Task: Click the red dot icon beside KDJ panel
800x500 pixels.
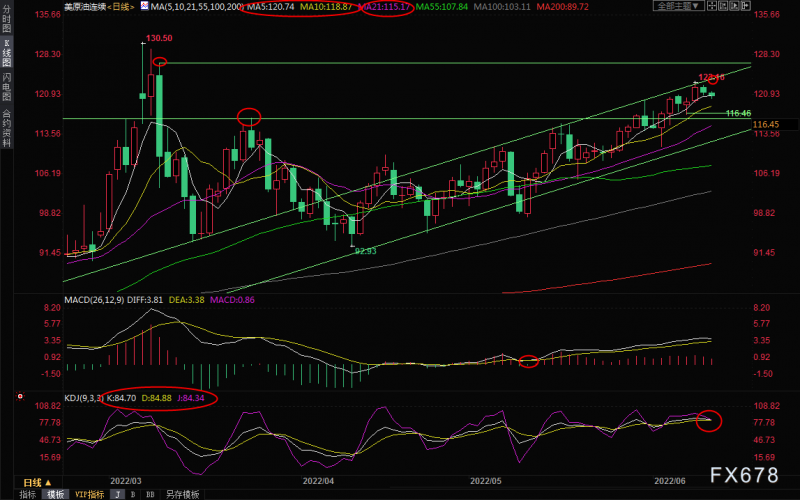Action: (x=20, y=397)
